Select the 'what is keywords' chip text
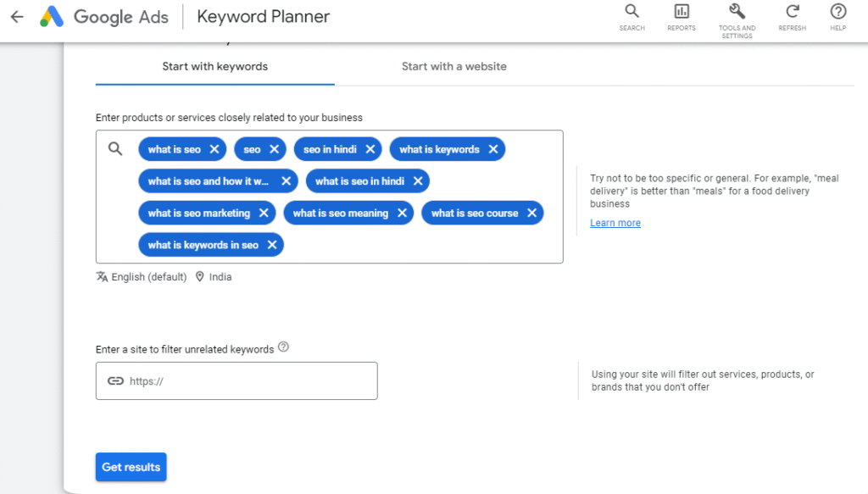This screenshot has width=868, height=494. 440,149
